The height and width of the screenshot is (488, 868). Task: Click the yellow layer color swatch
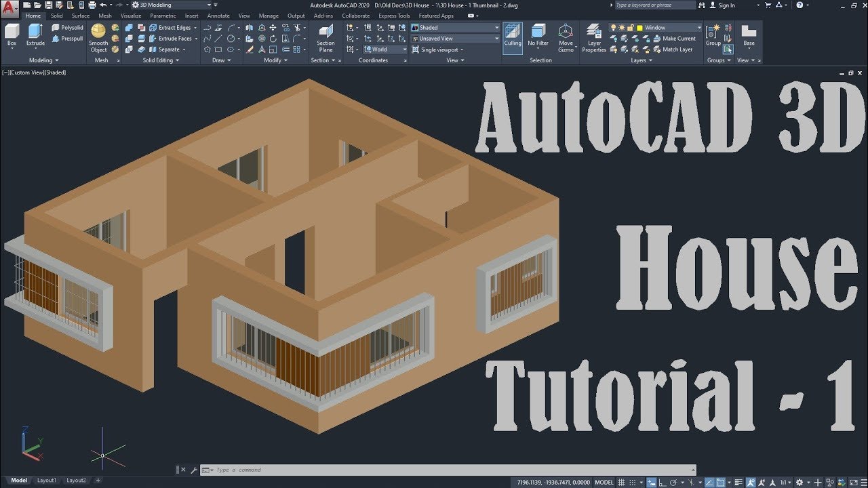tap(639, 28)
